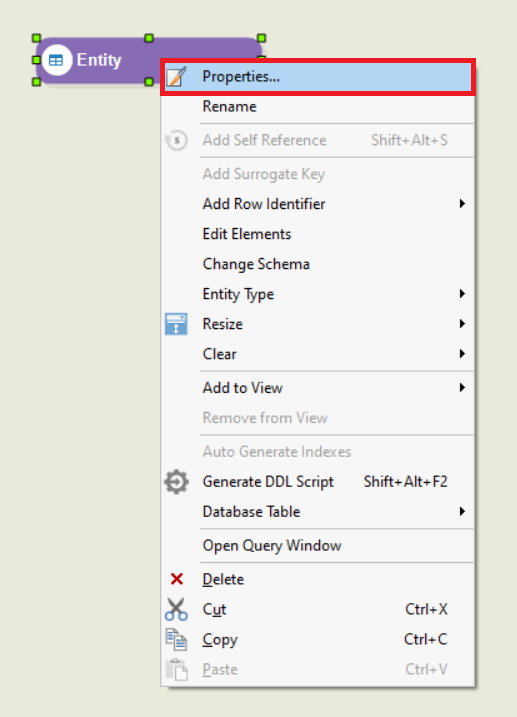Click the Resize icon in menu
This screenshot has width=517, height=717.
(176, 324)
